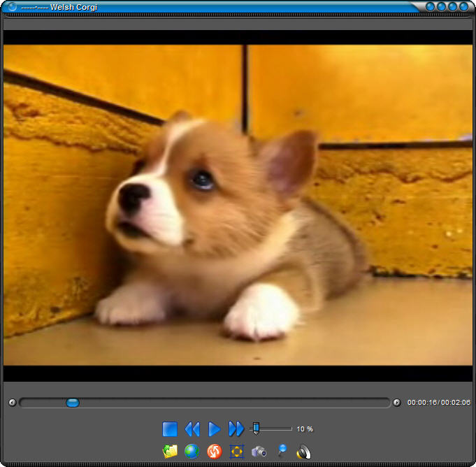The image size is (476, 467).
Task: Click the blue pushpin icon
Action: click(282, 451)
